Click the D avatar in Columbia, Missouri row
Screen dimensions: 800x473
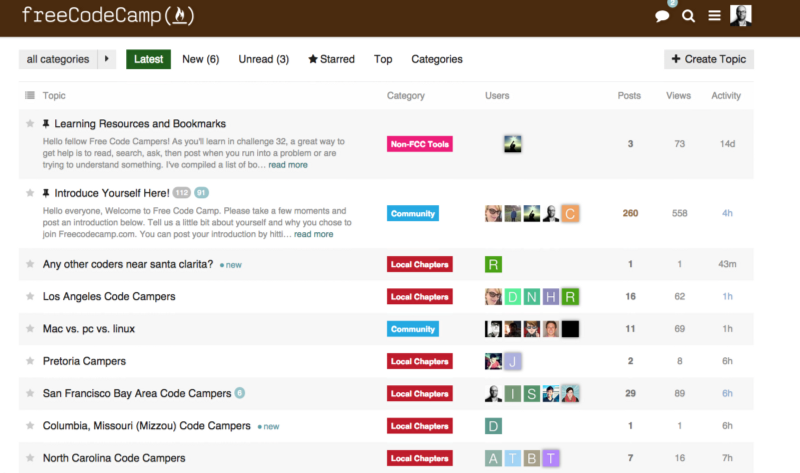click(493, 426)
